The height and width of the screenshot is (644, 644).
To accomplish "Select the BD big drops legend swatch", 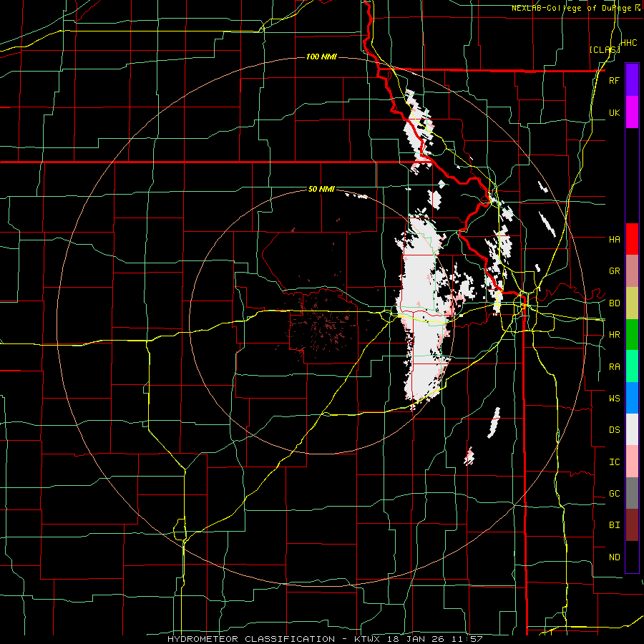I will pyautogui.click(x=632, y=303).
